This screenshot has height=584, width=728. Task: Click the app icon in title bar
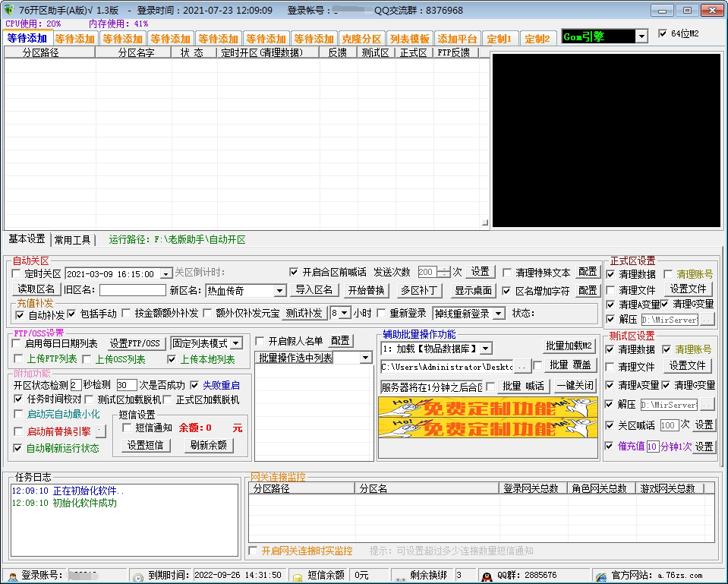[x=9, y=10]
